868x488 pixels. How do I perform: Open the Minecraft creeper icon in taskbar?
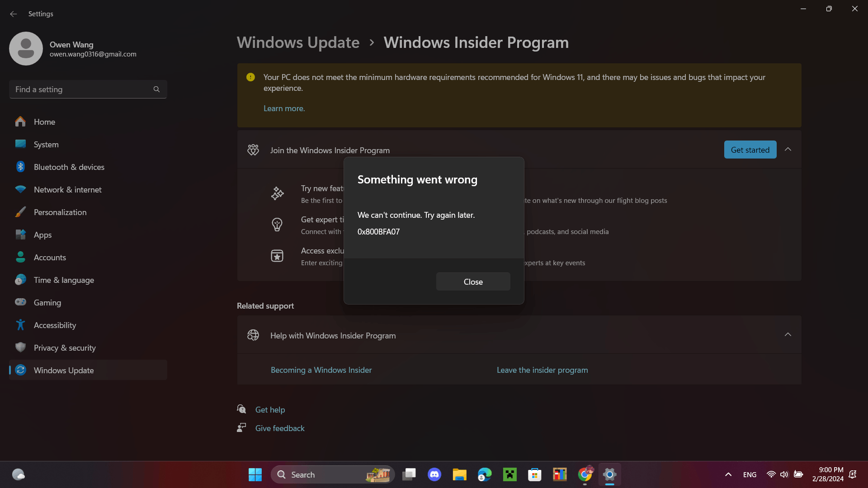[510, 474]
